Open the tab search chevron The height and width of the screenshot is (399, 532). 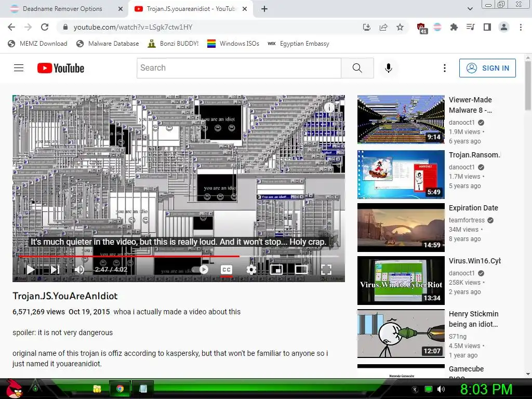pos(470,9)
